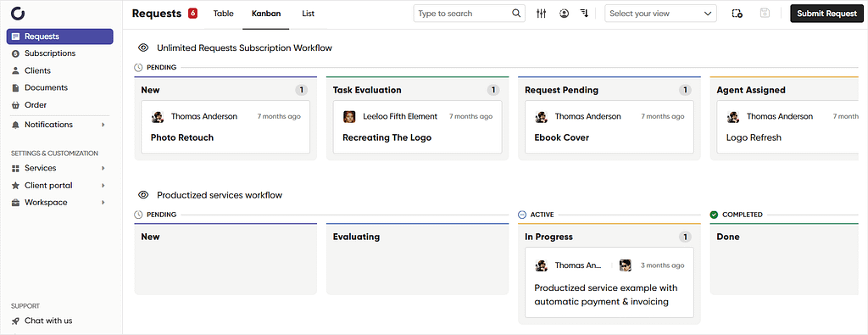868x335 pixels.
Task: Expand the Client portal submenu arrow
Action: tap(103, 186)
